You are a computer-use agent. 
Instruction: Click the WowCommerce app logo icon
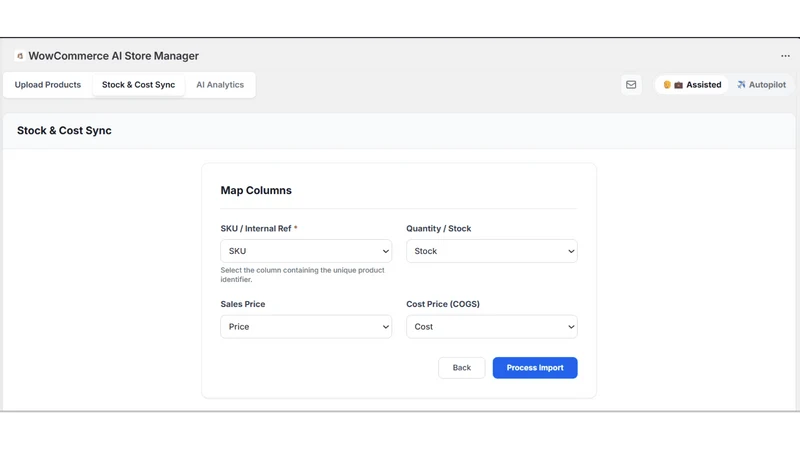coord(20,56)
